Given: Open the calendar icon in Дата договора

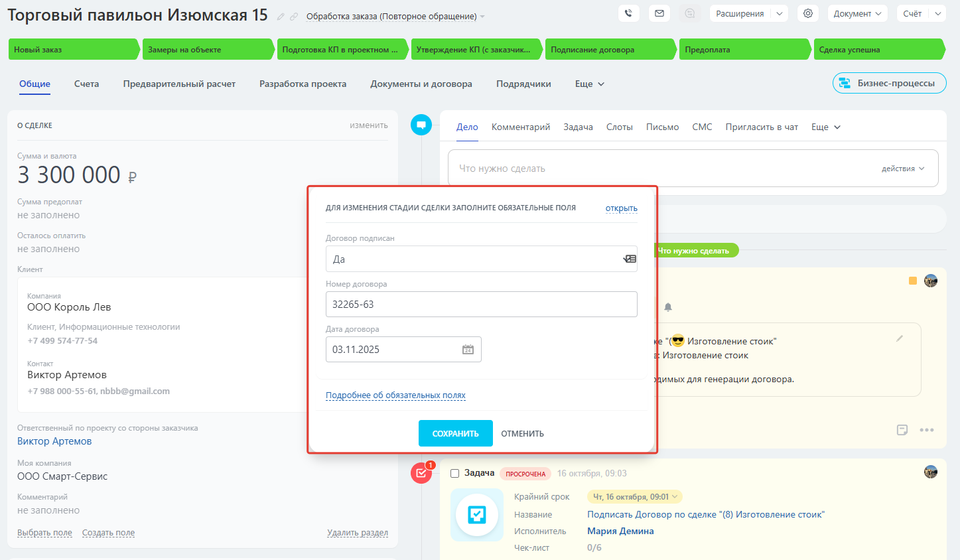Looking at the screenshot, I should 468,350.
